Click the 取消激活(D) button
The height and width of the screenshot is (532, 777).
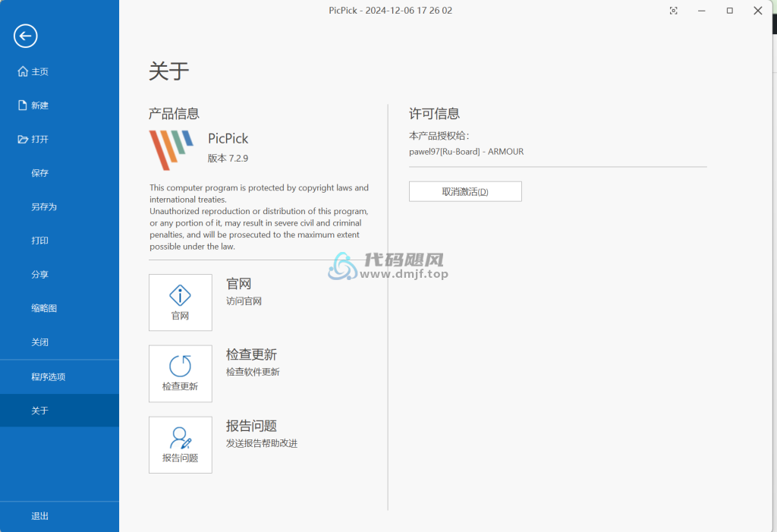tap(465, 191)
